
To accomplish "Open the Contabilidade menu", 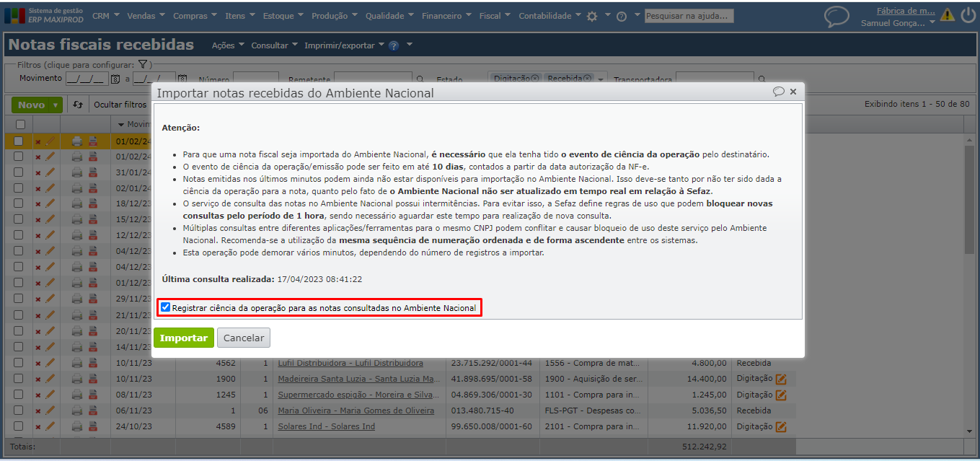I will tap(550, 16).
